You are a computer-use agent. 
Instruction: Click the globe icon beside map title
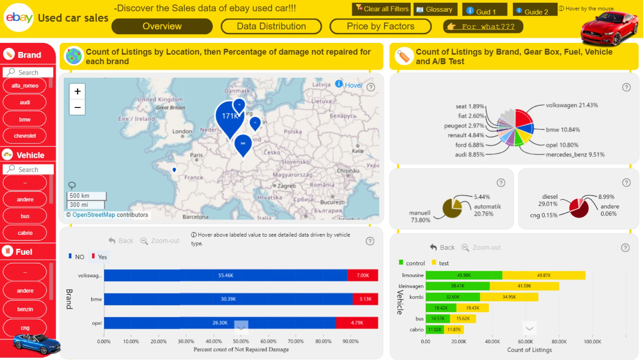click(73, 56)
